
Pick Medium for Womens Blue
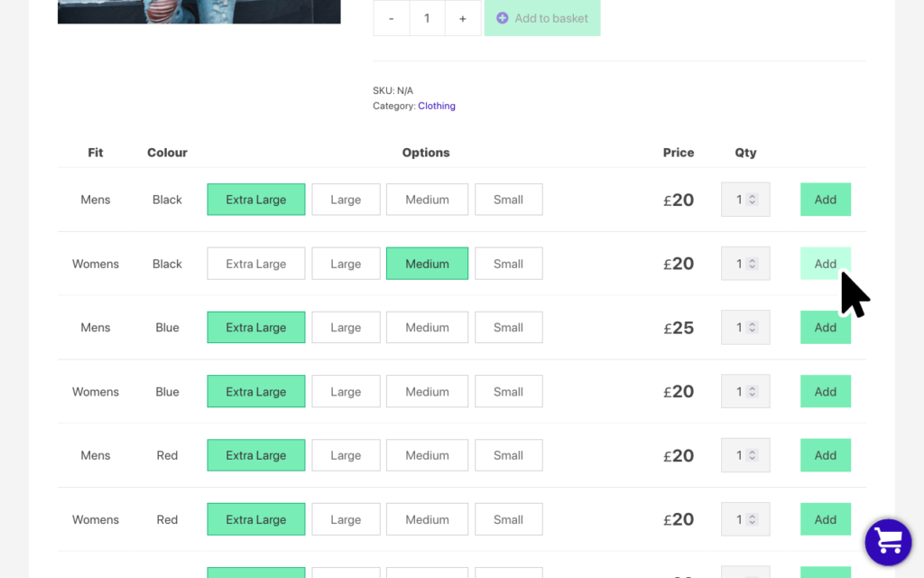427,392
